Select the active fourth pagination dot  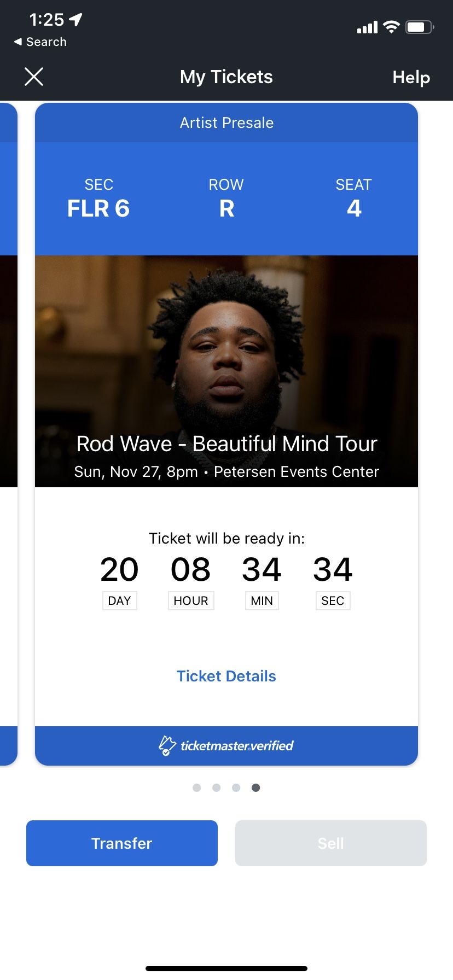(x=255, y=787)
